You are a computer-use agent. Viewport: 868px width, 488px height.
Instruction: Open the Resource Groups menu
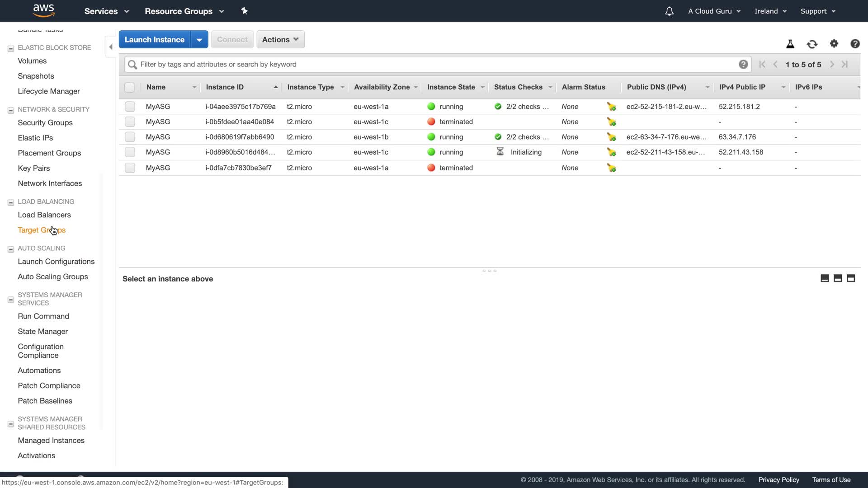[x=184, y=11]
